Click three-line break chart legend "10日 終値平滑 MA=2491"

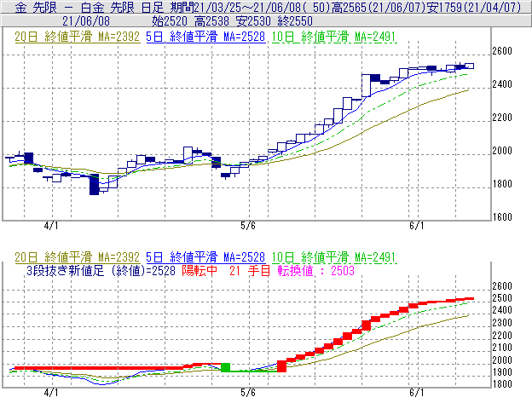pyautogui.click(x=334, y=257)
